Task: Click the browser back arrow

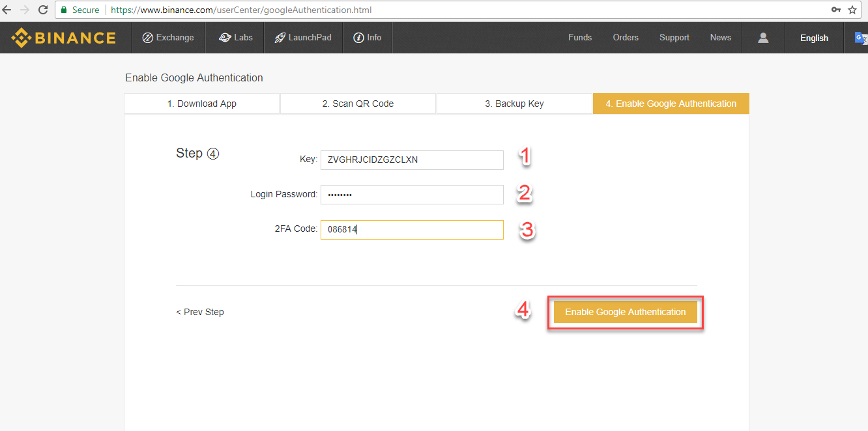Action: [x=7, y=10]
